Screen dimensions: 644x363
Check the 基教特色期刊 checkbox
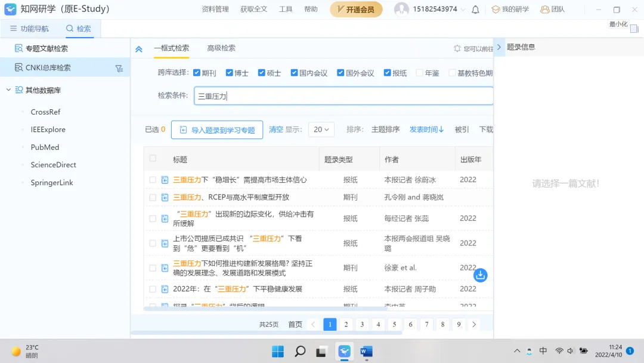tap(452, 73)
